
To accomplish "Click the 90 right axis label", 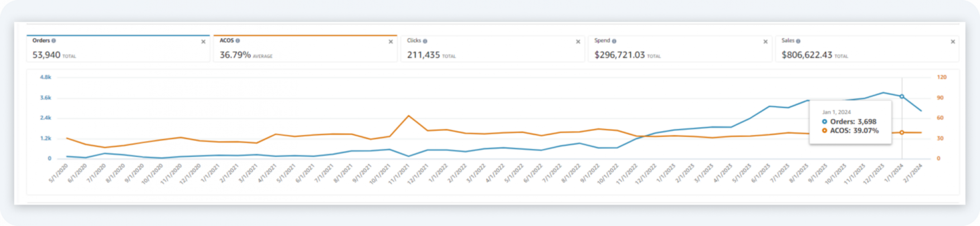I will (940, 98).
